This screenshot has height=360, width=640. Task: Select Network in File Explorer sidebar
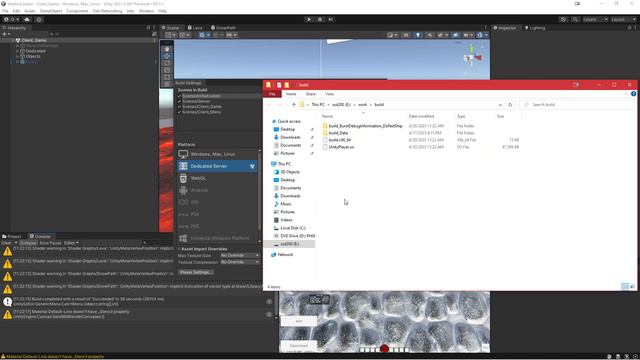(x=285, y=254)
